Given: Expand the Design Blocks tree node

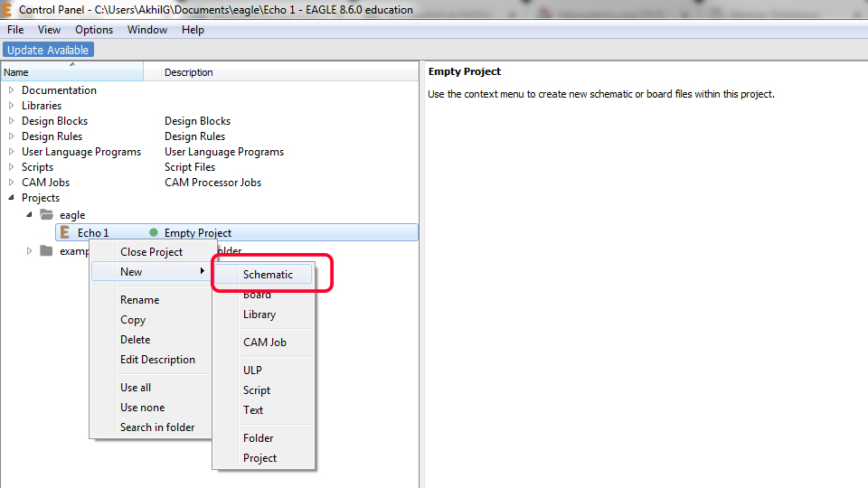Looking at the screenshot, I should click(11, 120).
